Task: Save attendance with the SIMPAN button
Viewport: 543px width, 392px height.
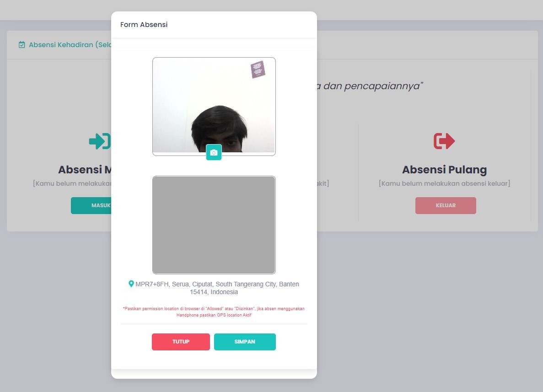Action: click(x=245, y=342)
